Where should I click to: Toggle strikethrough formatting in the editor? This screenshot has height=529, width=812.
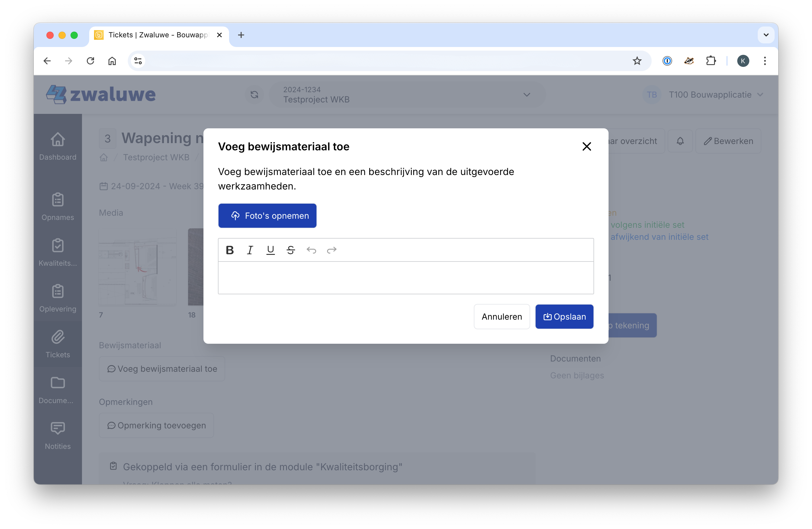(291, 250)
